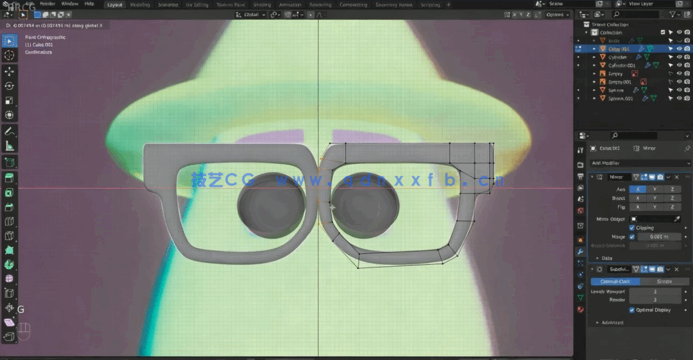Screen dimensions: 693x360
Task: Open the viewport Options dropdown
Action: [557, 15]
